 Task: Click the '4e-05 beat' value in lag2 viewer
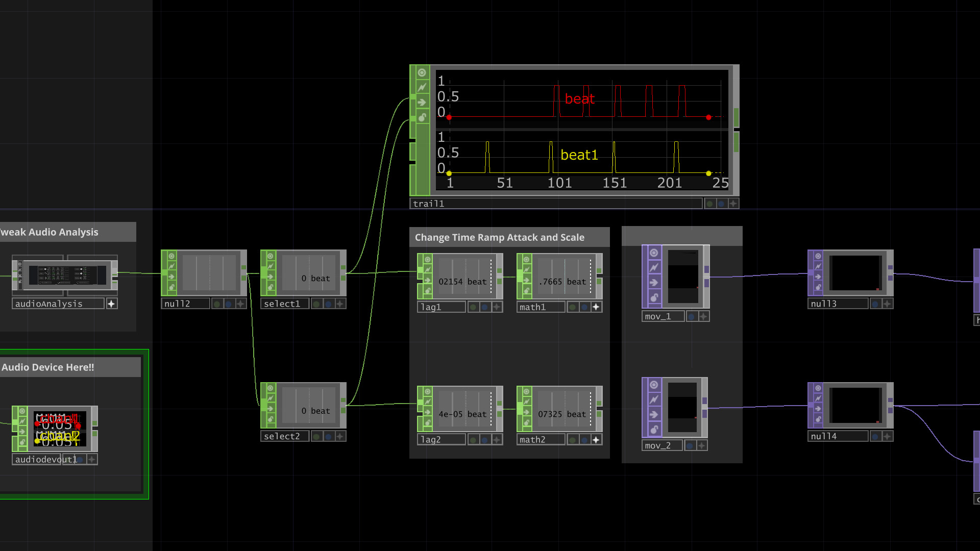[463, 414]
